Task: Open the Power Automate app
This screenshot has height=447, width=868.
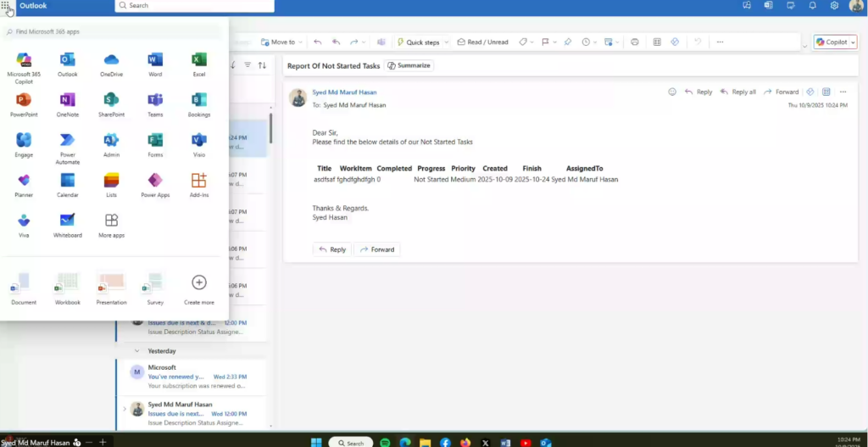Action: tap(68, 144)
